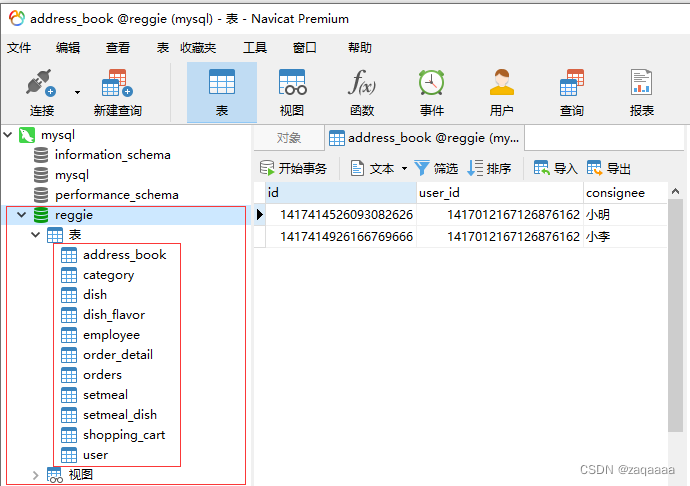Image resolution: width=690 pixels, height=486 pixels.
Task: Switch to the 对象 tab
Action: pyautogui.click(x=289, y=138)
